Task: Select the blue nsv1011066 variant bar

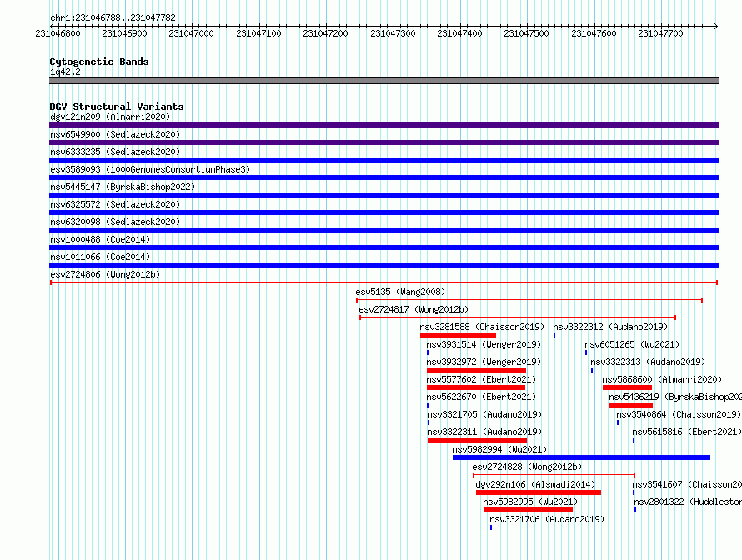Action: [x=384, y=265]
